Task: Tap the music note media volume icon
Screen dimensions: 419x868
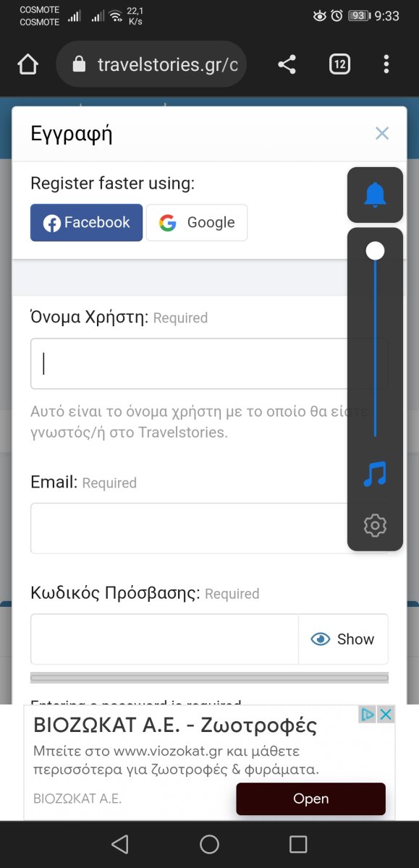Action: coord(375,475)
